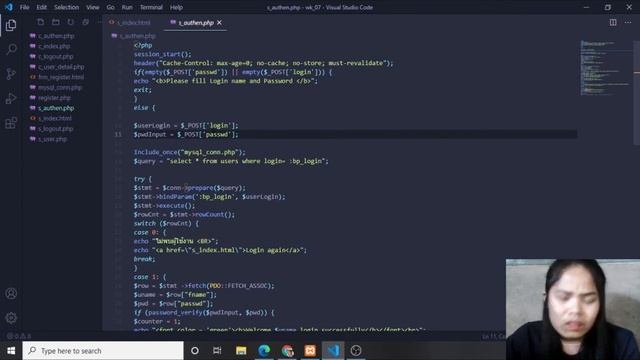Image resolution: width=640 pixels, height=360 pixels.
Task: Click the Type here to search box
Action: pos(103,351)
